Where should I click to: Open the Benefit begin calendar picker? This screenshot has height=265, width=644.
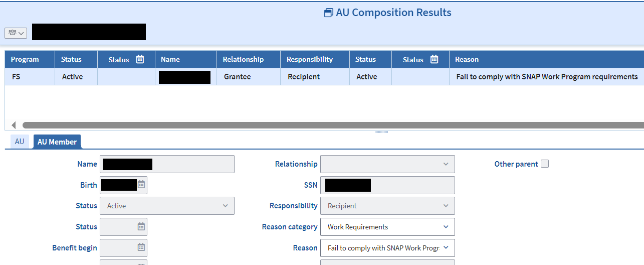[x=141, y=247]
